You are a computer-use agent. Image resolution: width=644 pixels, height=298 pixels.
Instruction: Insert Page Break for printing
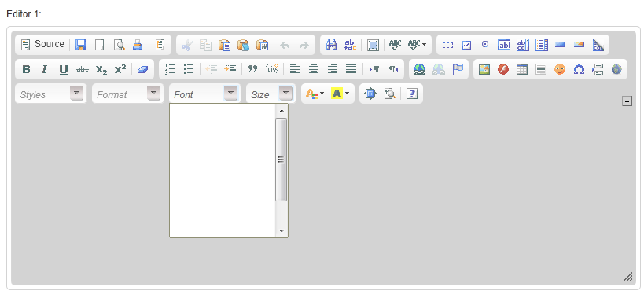coord(598,69)
